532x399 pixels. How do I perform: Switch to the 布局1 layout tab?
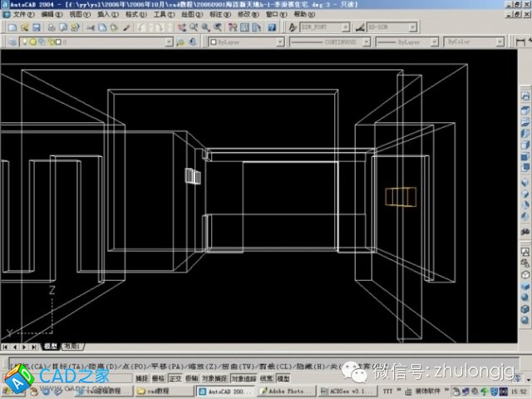72,346
